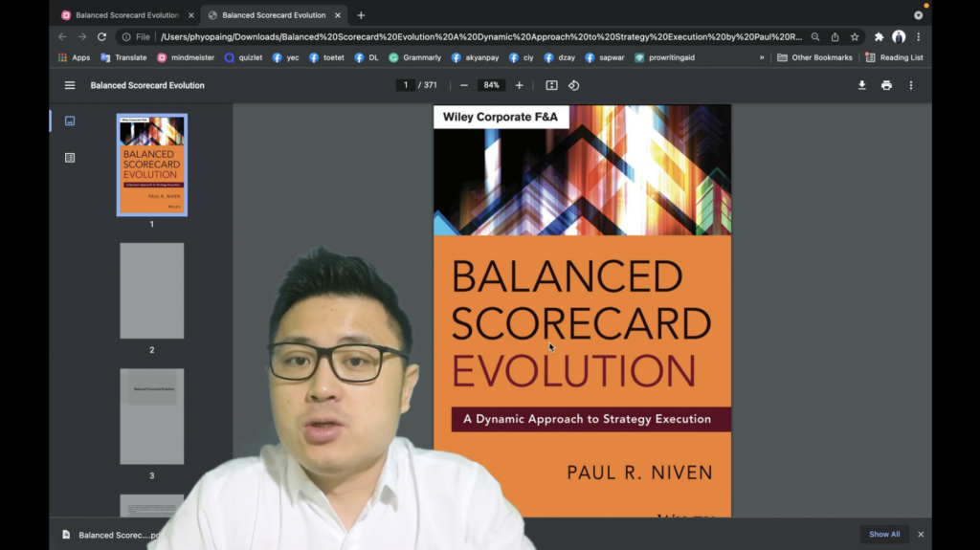The height and width of the screenshot is (550, 980).
Task: Go forward in browser history
Action: point(82,37)
